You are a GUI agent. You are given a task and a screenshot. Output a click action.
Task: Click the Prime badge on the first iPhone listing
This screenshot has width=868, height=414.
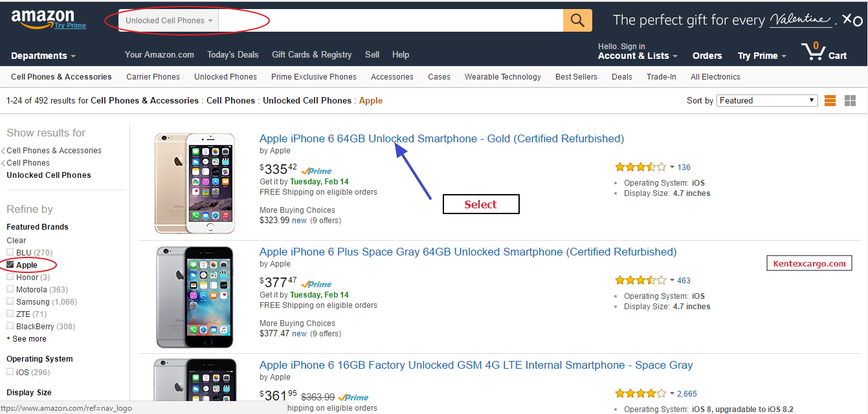point(316,170)
